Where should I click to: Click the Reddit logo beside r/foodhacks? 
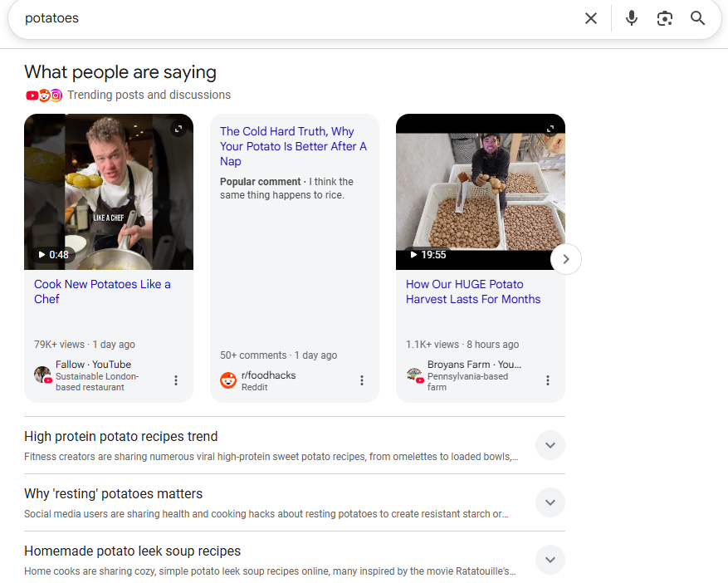(228, 380)
